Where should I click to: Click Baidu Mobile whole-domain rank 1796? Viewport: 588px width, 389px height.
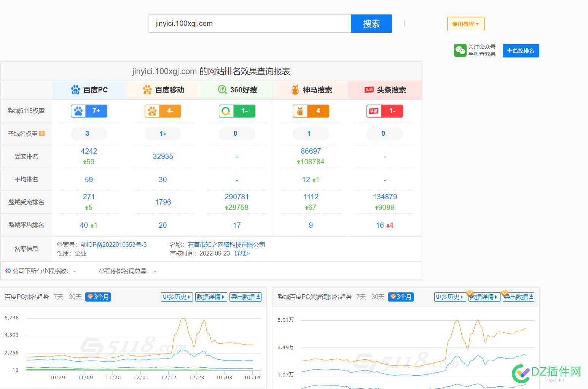point(163,202)
